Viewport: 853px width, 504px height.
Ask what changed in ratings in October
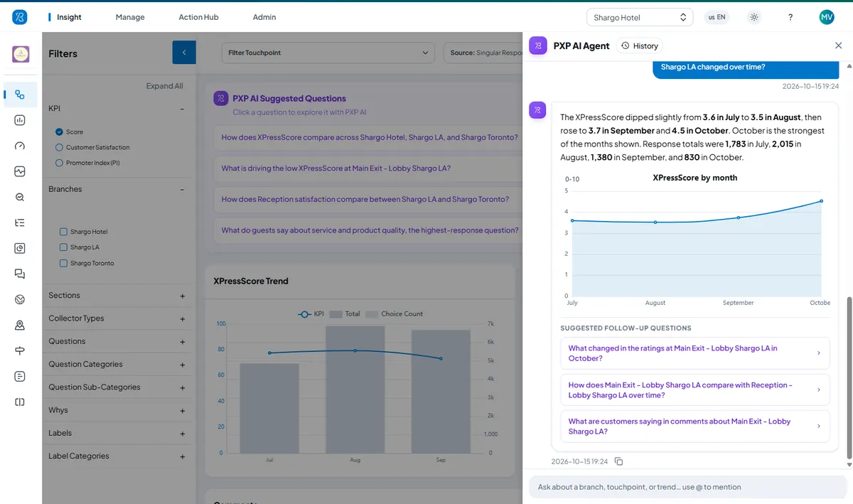pyautogui.click(x=695, y=353)
